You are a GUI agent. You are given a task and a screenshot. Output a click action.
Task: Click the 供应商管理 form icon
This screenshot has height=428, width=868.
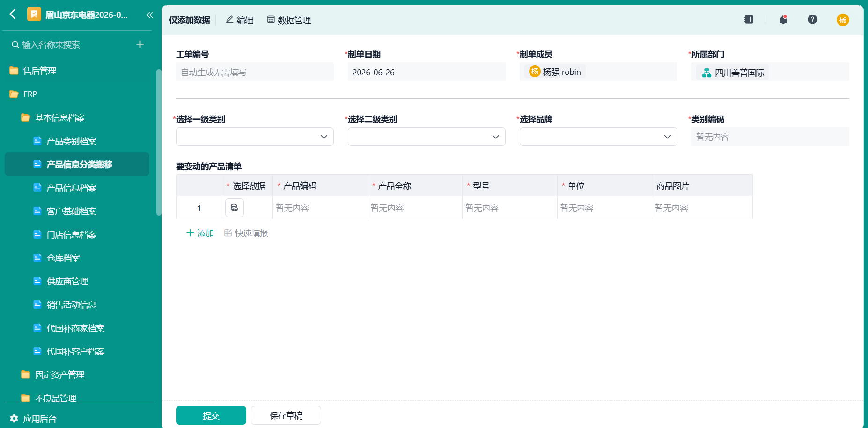[x=37, y=281]
